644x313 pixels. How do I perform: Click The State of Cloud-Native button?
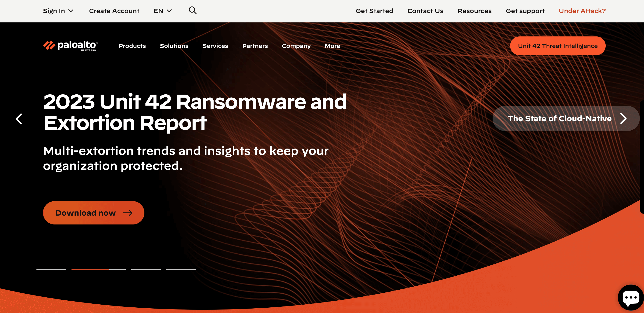566,118
